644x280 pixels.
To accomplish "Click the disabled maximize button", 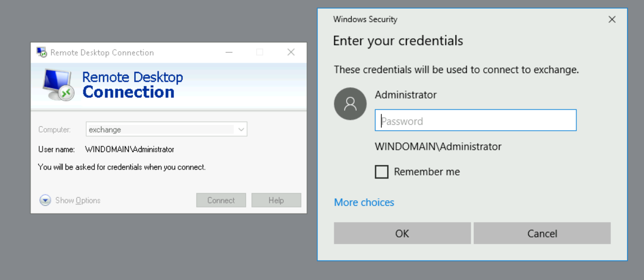I will coord(260,52).
